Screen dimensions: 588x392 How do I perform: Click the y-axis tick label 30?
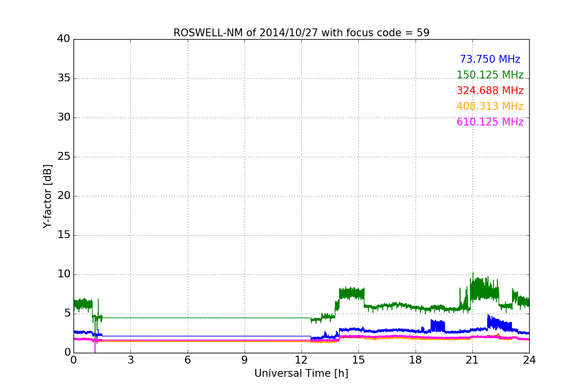pos(64,118)
